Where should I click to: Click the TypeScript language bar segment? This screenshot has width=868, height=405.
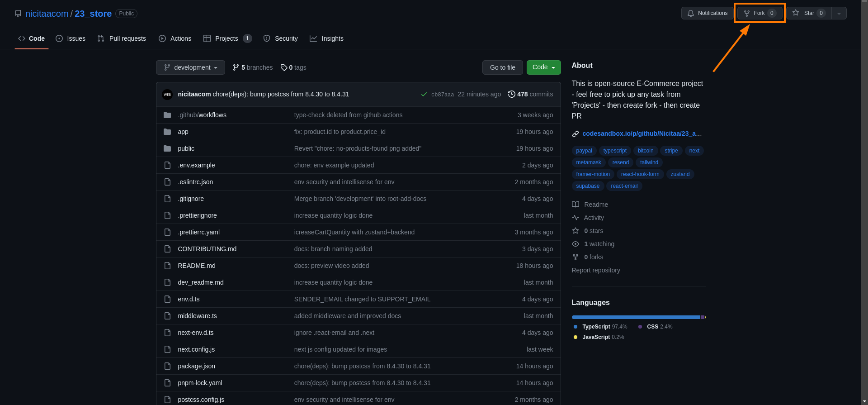pyautogui.click(x=636, y=317)
